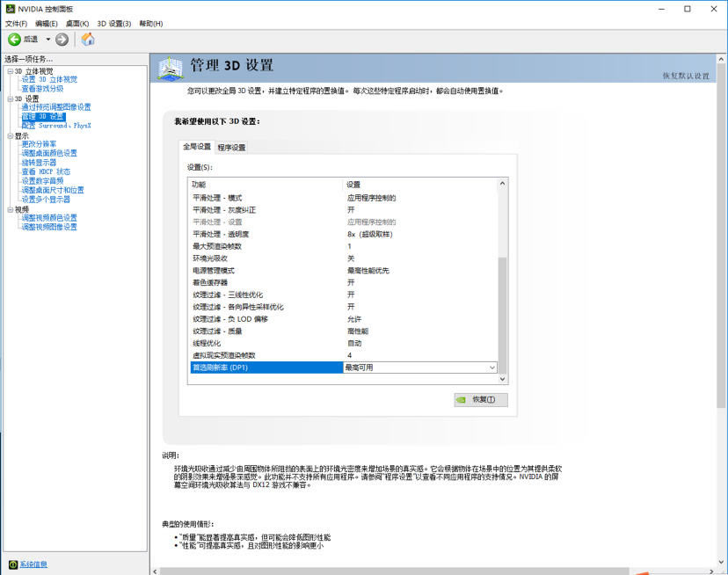
Task: Select 更改分辨率 in the tree
Action: pyautogui.click(x=39, y=144)
